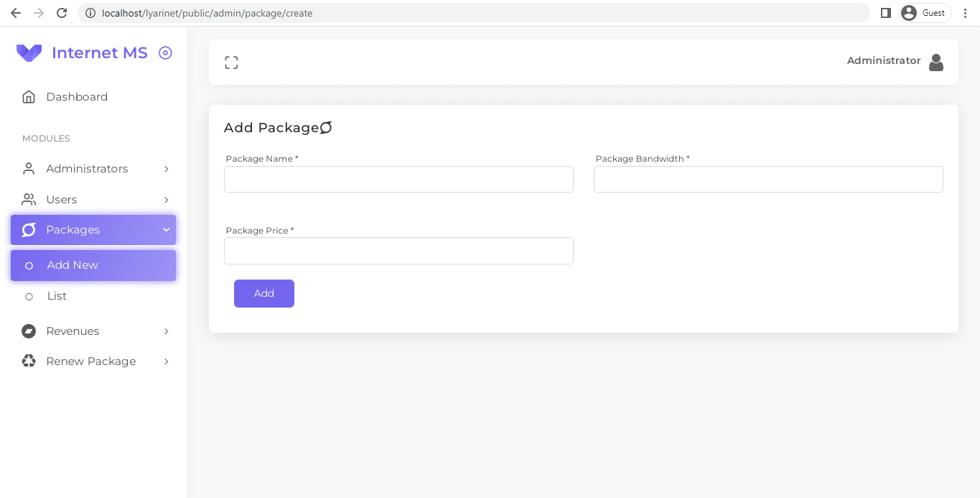Click the Users group icon
Image resolution: width=980 pixels, height=498 pixels.
(28, 199)
